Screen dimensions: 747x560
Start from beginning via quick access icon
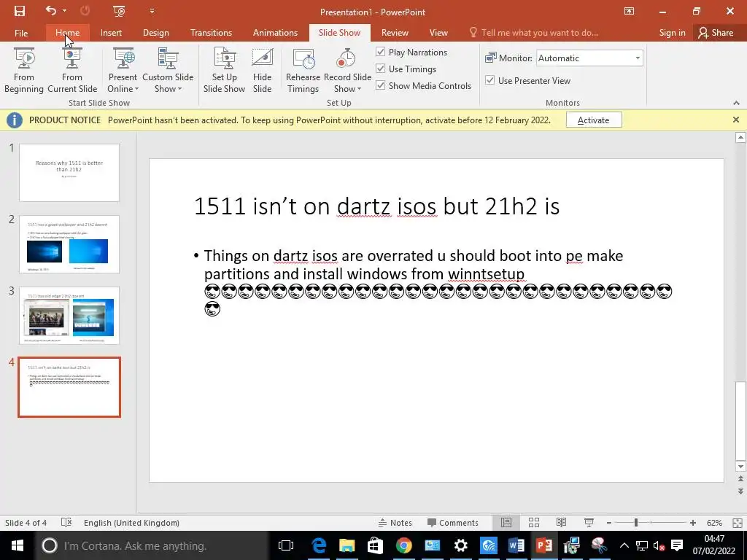coord(119,11)
